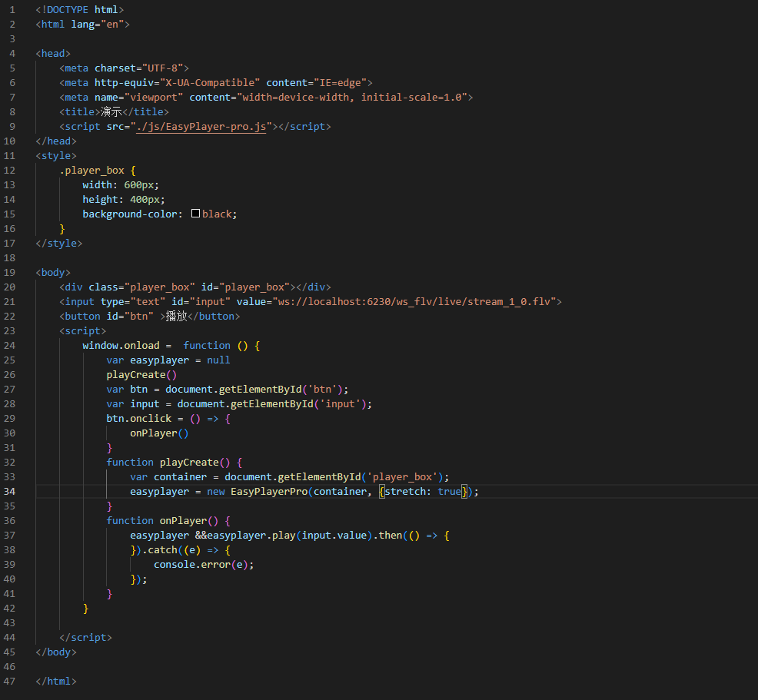Screen dimensions: 758x700
Task: Click the null keyword on line 25
Action: pos(218,360)
